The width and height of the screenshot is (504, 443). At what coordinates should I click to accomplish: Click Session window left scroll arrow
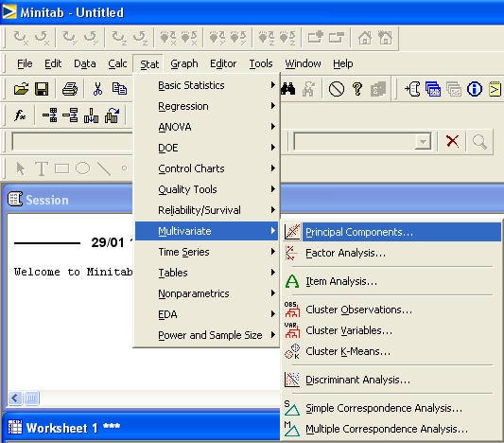(x=15, y=398)
